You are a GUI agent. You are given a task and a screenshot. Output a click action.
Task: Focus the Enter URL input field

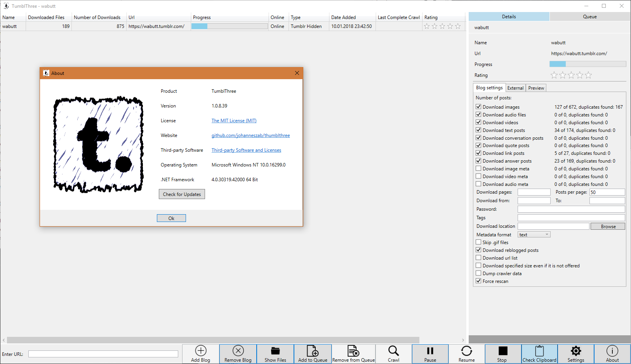pos(103,354)
